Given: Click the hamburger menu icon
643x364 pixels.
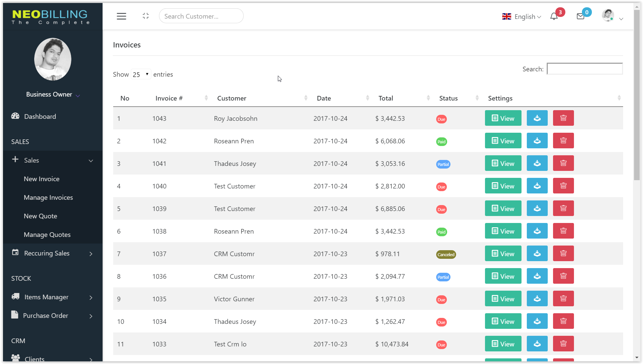Looking at the screenshot, I should [x=121, y=16].
